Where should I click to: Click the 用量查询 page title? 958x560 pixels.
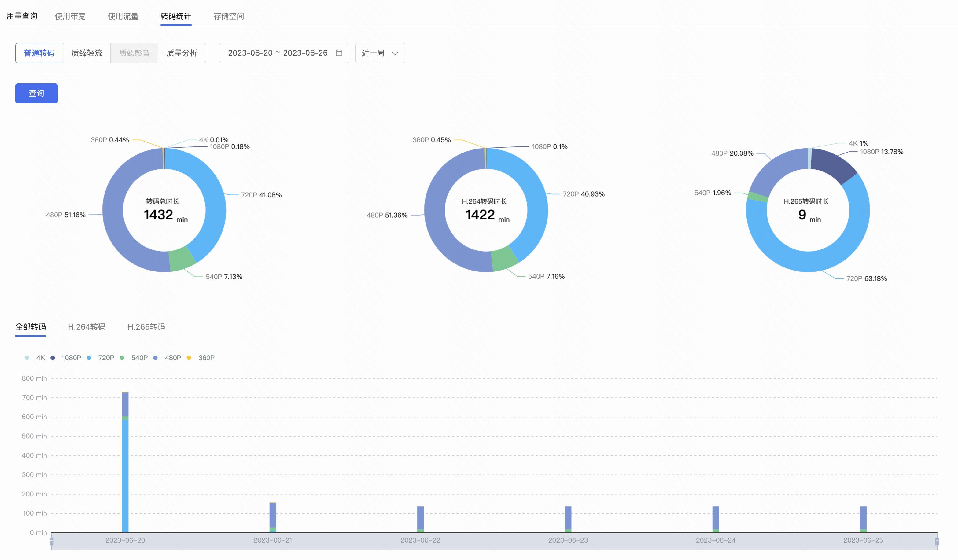pos(22,16)
